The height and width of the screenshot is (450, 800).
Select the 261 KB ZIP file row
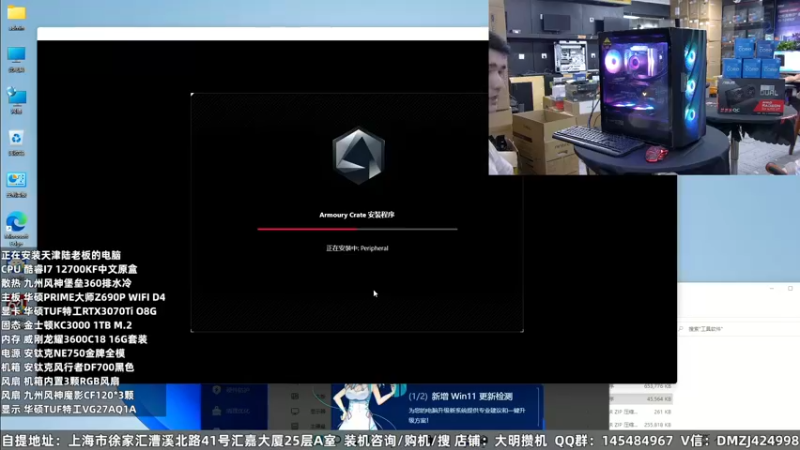tap(641, 412)
